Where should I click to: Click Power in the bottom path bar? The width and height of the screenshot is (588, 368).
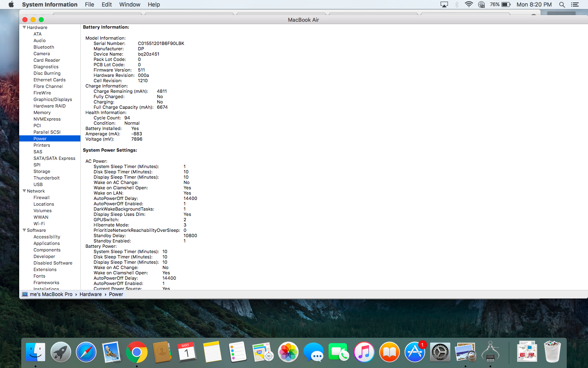[x=116, y=294]
